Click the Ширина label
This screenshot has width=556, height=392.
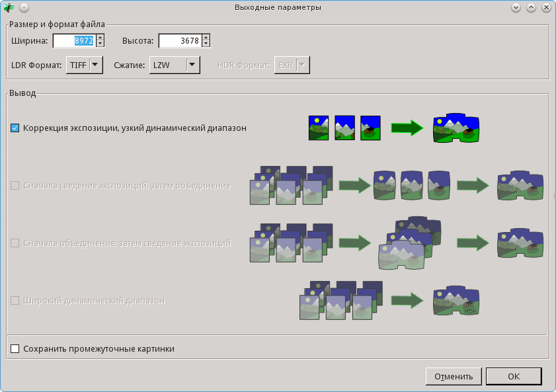pyautogui.click(x=30, y=41)
